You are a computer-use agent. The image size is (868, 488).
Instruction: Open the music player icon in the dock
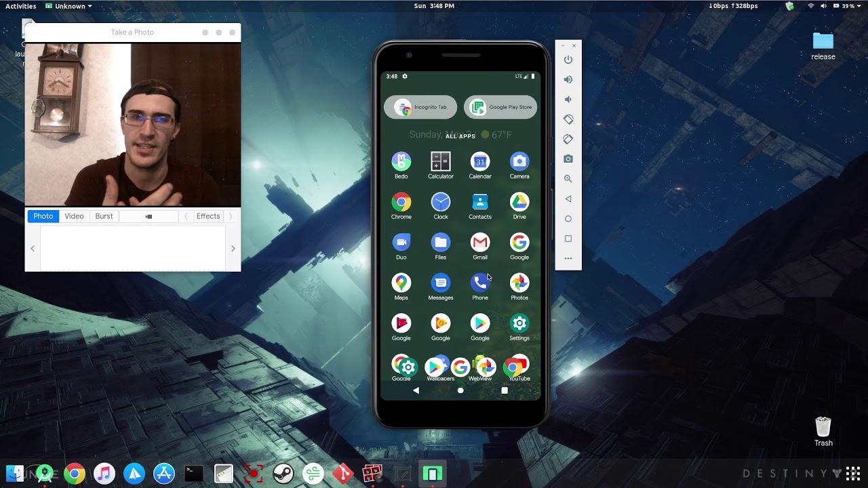tap(104, 473)
